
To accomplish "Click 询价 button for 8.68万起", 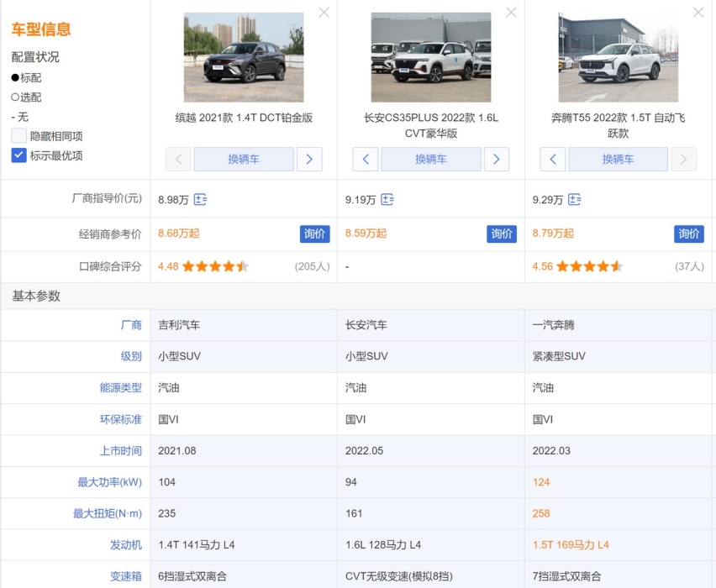I will pyautogui.click(x=314, y=234).
